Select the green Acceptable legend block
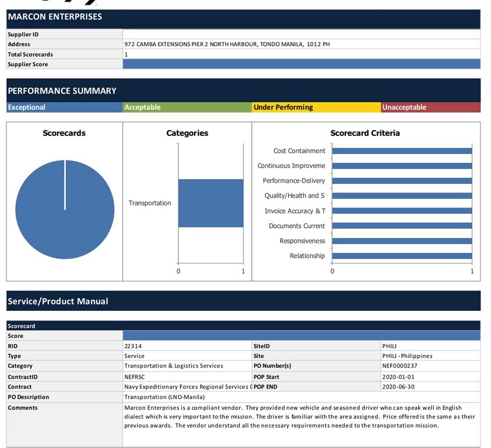Screen dimensions: 491x448 [x=187, y=107]
